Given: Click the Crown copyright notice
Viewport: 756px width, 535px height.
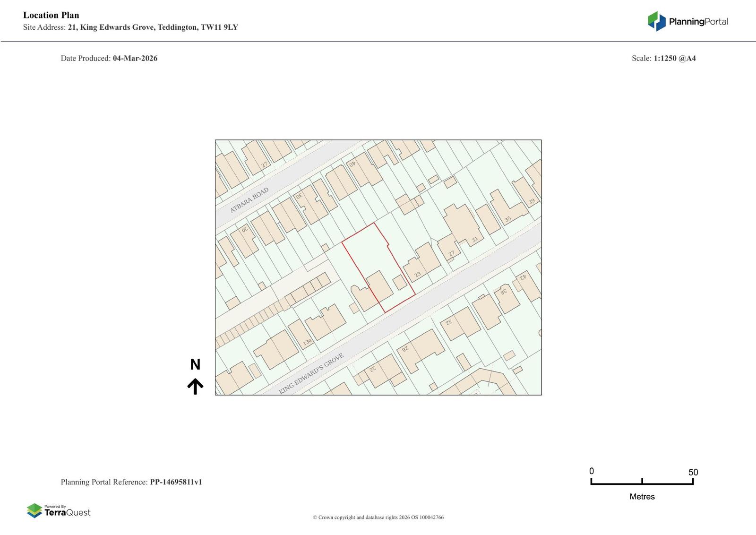Looking at the screenshot, I should [x=378, y=517].
